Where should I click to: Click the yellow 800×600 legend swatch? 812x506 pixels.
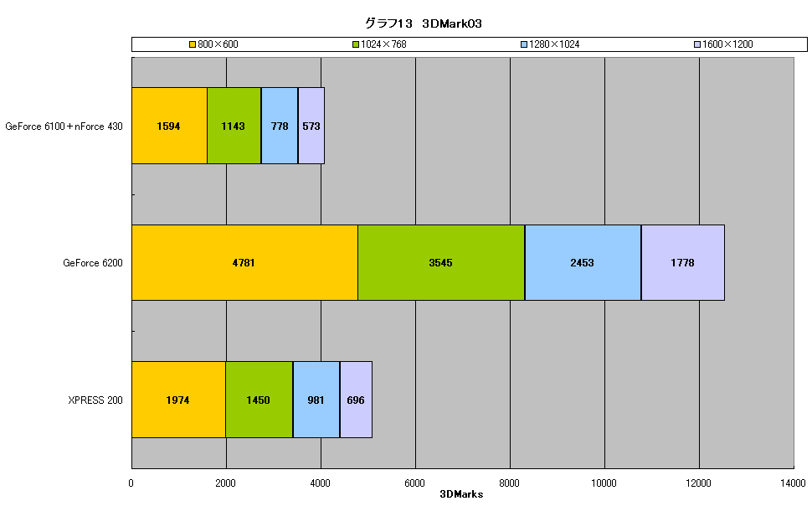193,44
